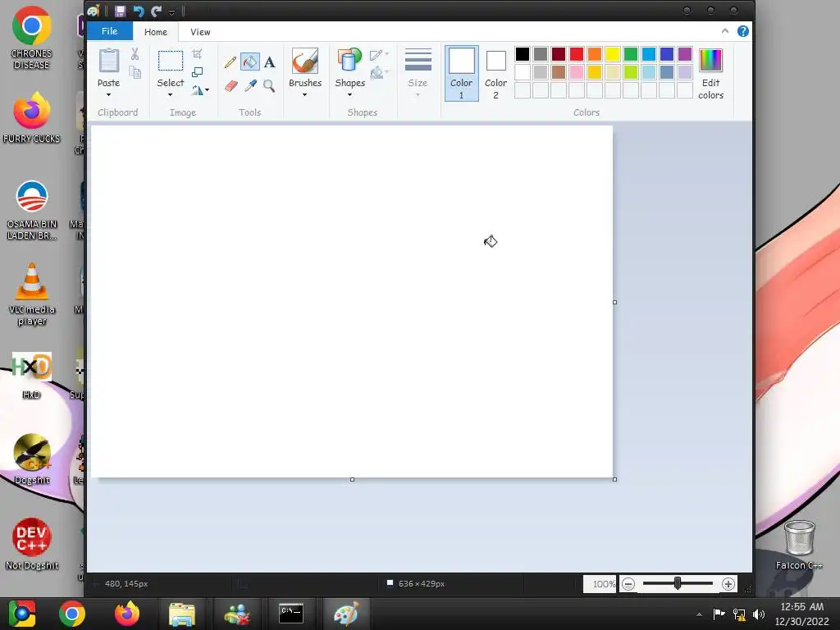Click the rectangular Select tool icon

click(171, 61)
